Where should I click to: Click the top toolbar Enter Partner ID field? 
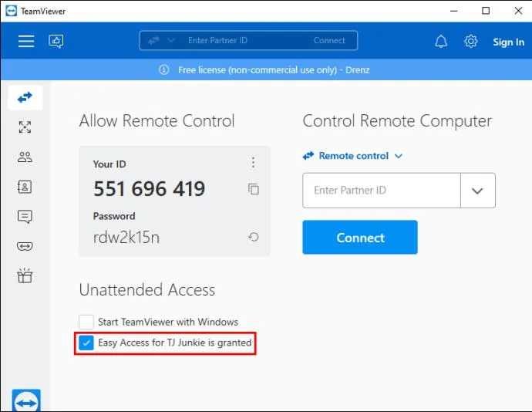click(x=217, y=40)
